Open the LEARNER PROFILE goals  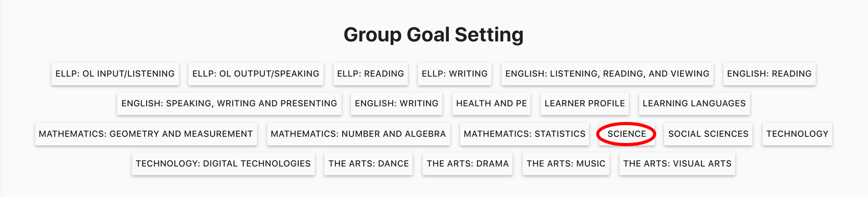point(584,104)
